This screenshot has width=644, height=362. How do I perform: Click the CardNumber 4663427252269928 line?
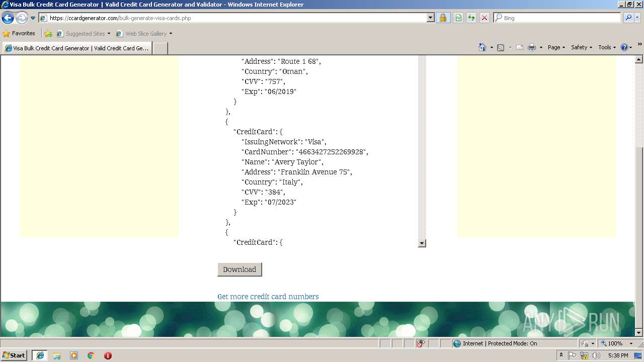(305, 152)
